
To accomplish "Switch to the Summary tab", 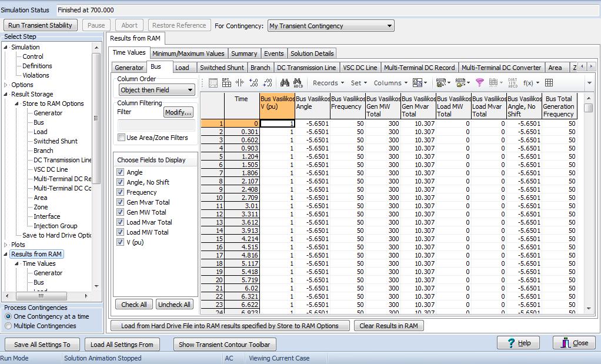I will [x=244, y=54].
